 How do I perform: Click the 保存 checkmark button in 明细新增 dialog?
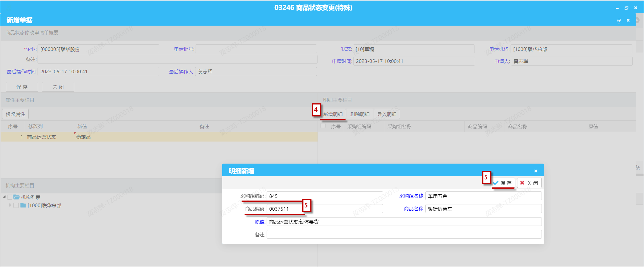tap(503, 183)
